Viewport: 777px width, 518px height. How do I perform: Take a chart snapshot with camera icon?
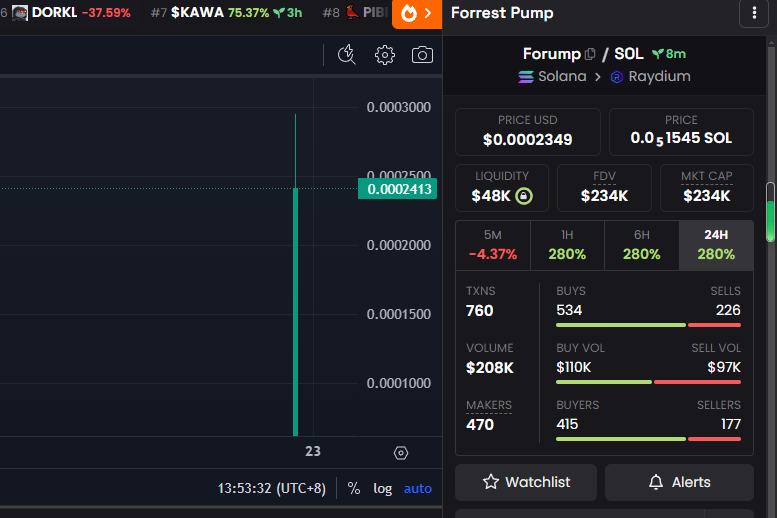pos(422,55)
